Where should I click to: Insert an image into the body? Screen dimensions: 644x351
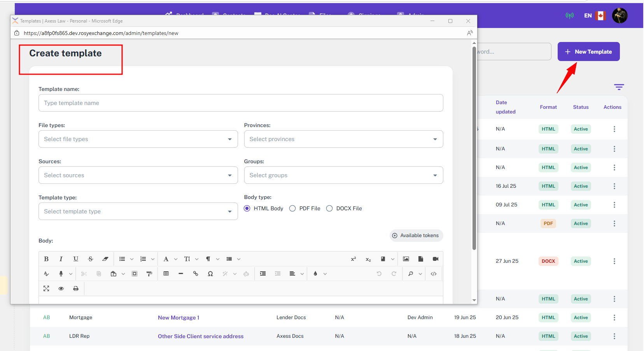[406, 259]
